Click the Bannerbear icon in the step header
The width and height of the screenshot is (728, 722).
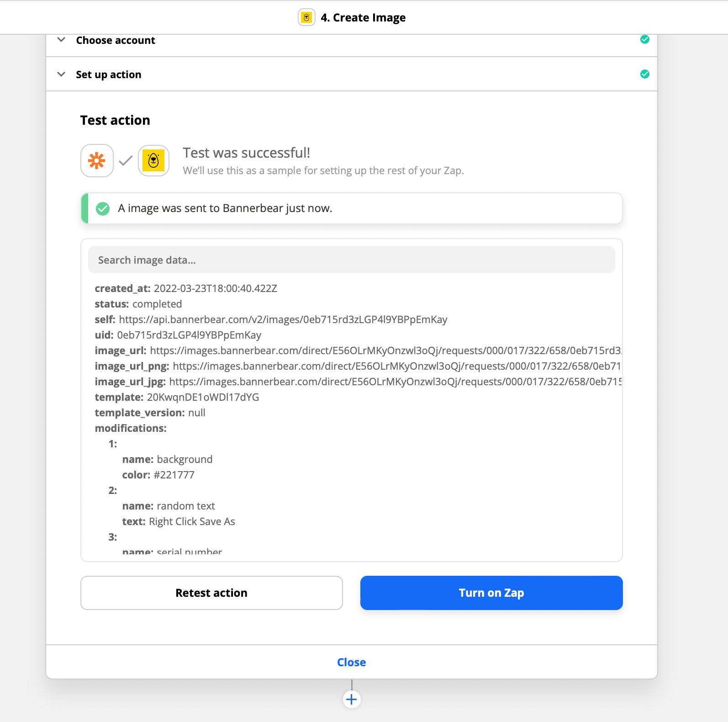pos(306,17)
